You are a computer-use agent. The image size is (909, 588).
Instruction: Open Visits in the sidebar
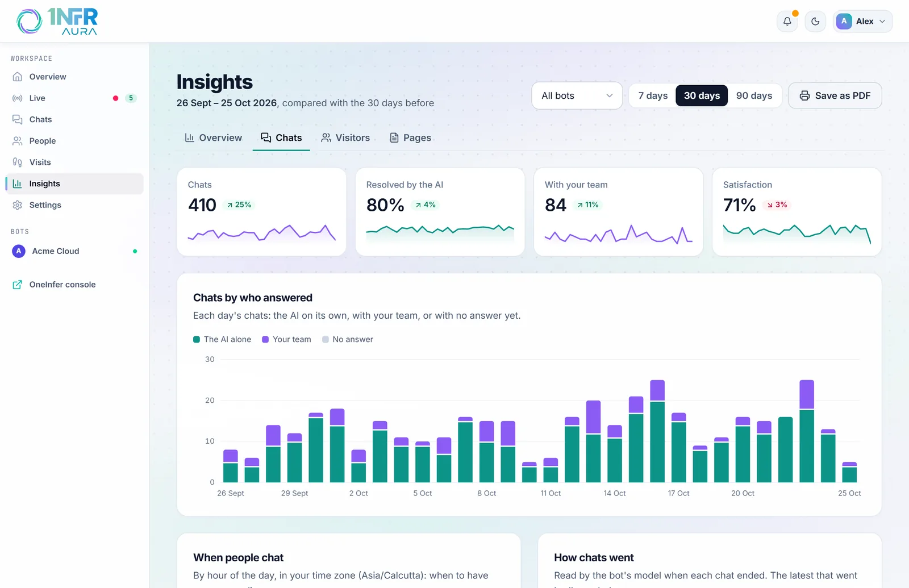pyautogui.click(x=74, y=162)
